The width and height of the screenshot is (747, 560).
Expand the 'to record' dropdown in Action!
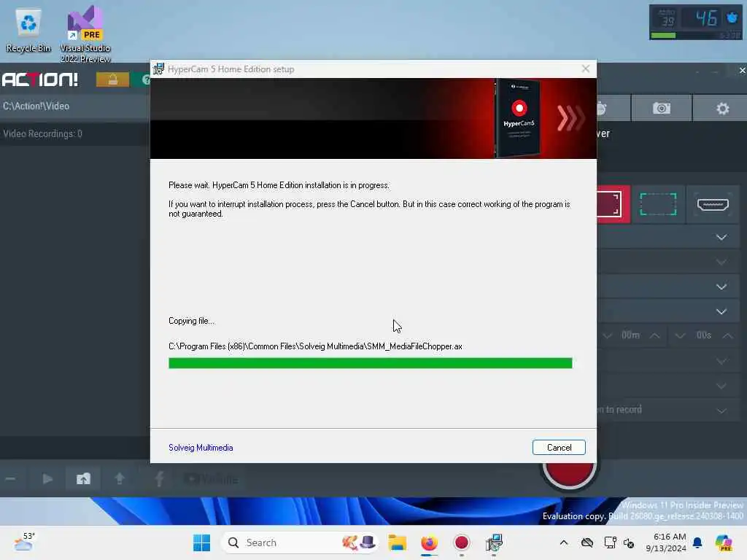721,411
